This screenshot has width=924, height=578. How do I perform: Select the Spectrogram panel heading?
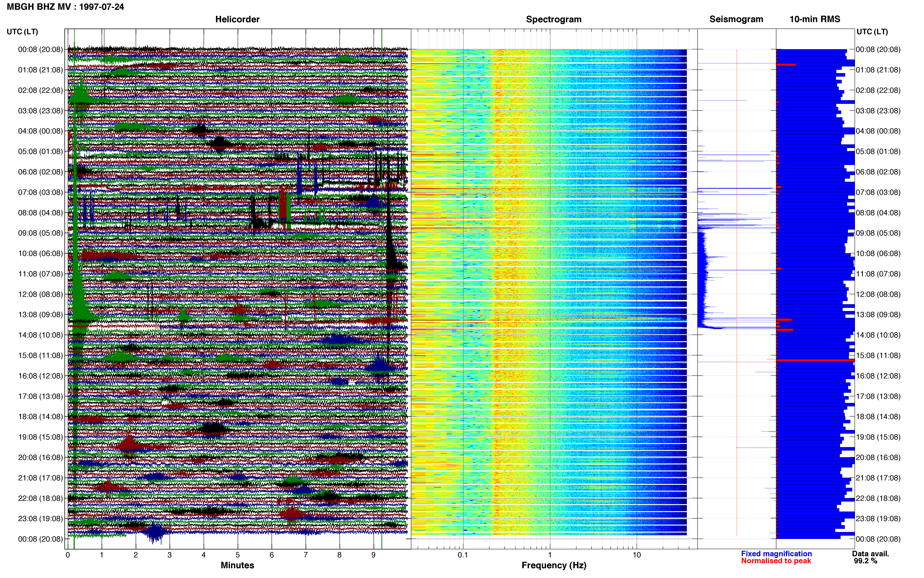point(554,20)
